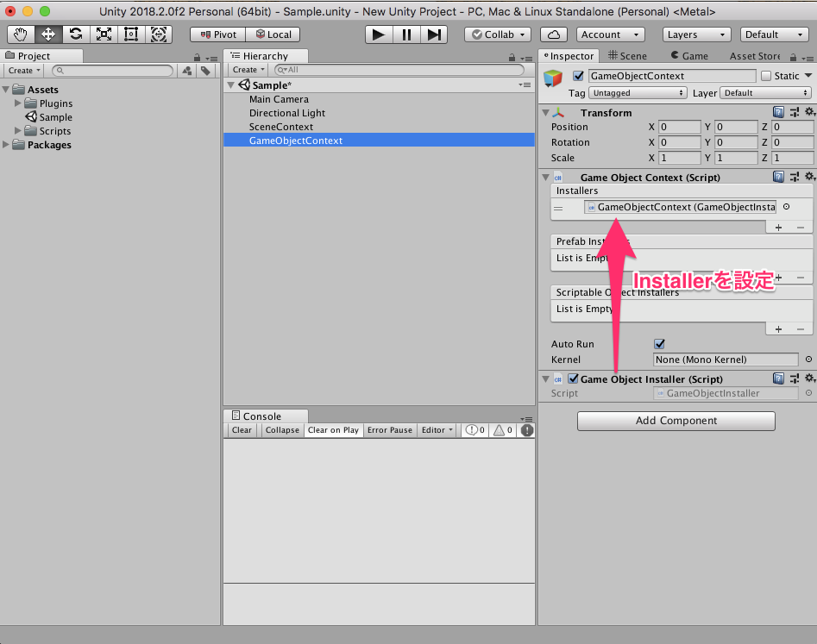Open the Layers dropdown
The height and width of the screenshot is (644, 817).
point(696,34)
